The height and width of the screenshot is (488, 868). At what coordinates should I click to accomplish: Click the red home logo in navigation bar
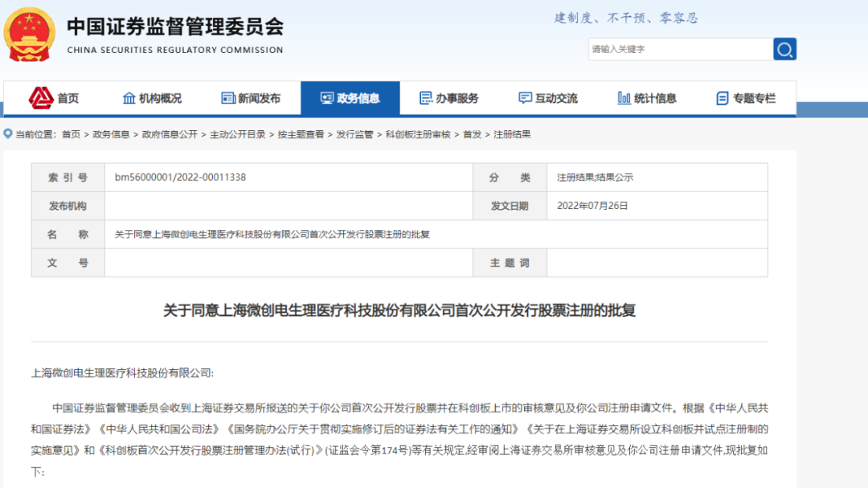[41, 98]
